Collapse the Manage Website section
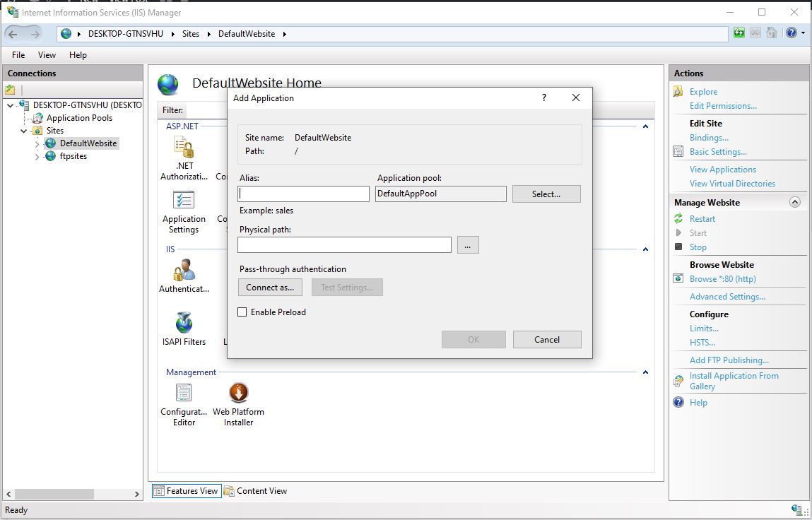 pyautogui.click(x=794, y=202)
